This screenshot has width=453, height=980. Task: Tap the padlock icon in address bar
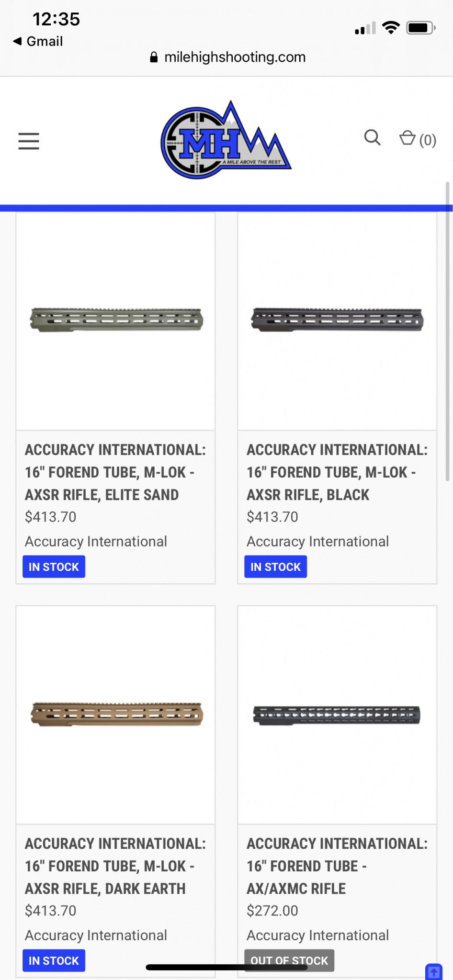coord(154,57)
